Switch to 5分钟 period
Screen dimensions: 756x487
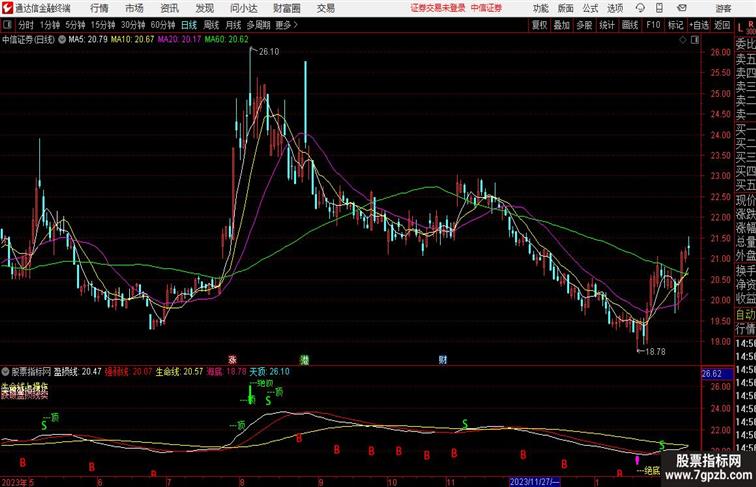[75, 25]
